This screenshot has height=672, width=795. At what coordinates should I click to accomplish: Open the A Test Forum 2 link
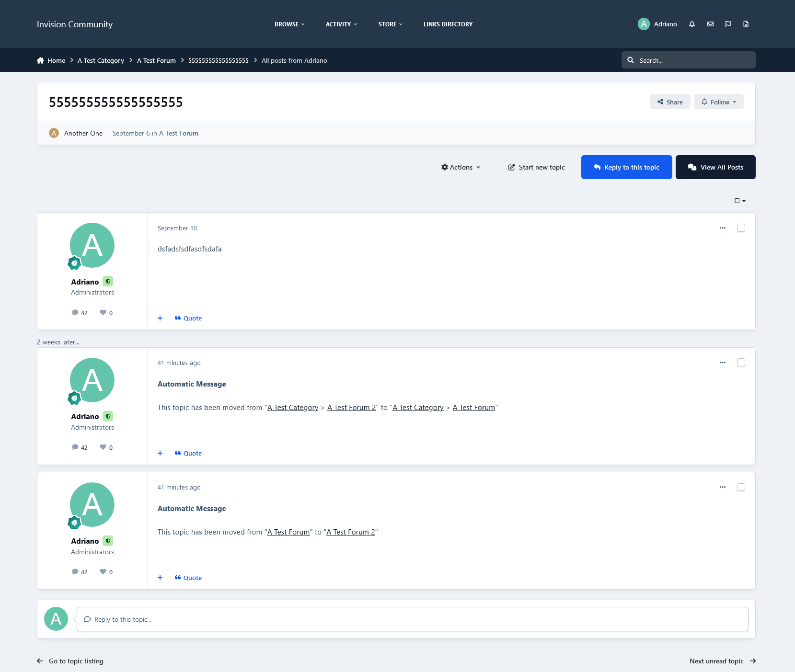(x=351, y=408)
